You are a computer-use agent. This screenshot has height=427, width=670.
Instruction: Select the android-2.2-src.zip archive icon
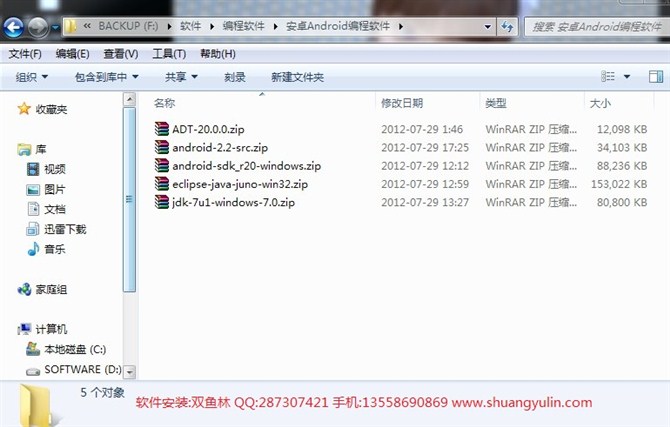(162, 147)
